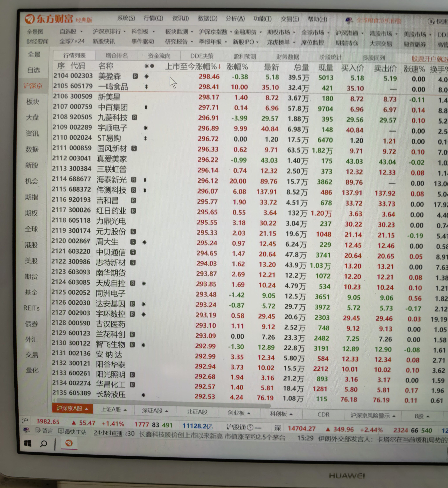
Task: Click the marker icon beside ST易购
Action: tap(145, 138)
